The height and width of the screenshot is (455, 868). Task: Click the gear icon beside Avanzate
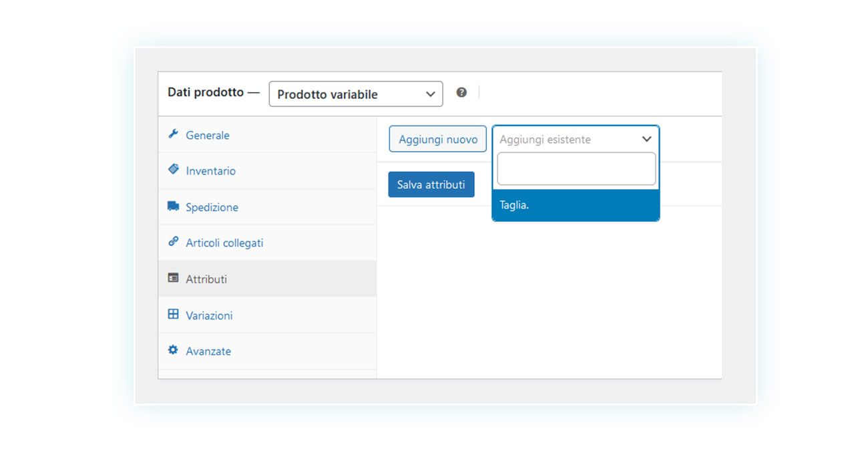click(173, 350)
